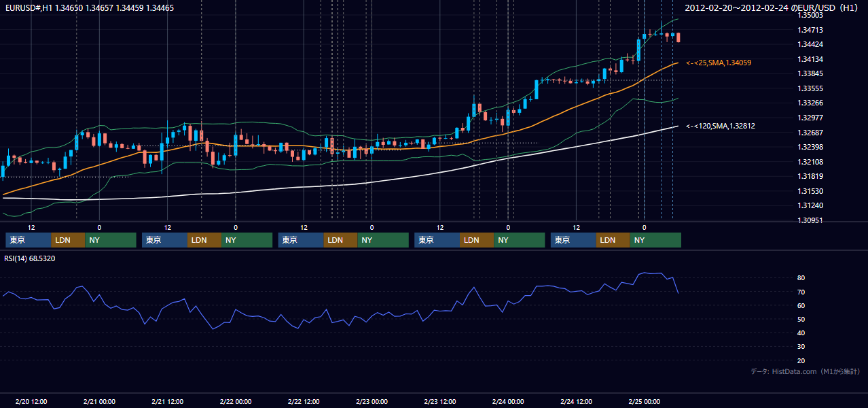Click the 120 SMA label showing 1.32812
The width and height of the screenshot is (868, 408).
(721, 126)
